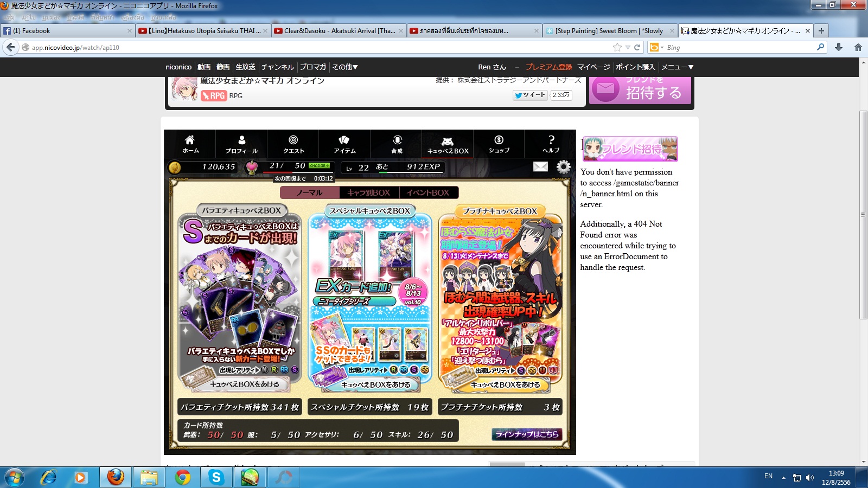Switch to the Facebook browser tab
This screenshot has height=488, width=868.
[67, 31]
